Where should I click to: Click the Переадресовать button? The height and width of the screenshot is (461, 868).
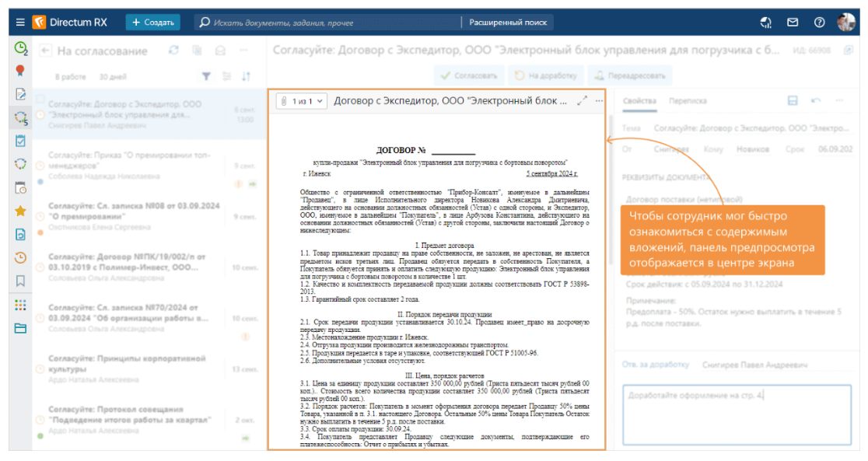click(631, 76)
